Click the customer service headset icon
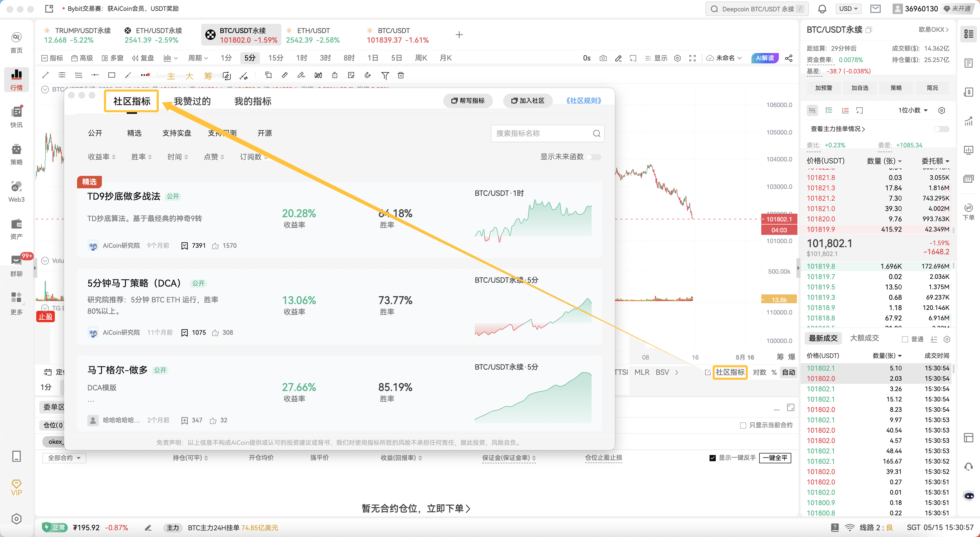The width and height of the screenshot is (980, 537). coord(969,467)
